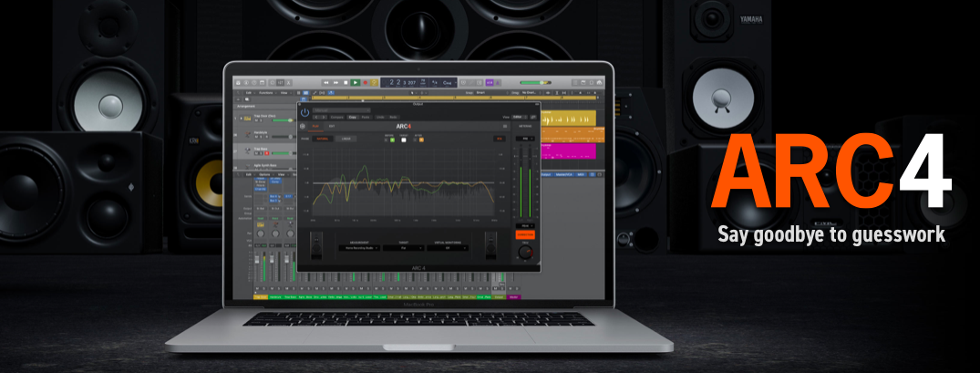
Task: Open the Snap dropdown in the tracks header
Action: click(492, 92)
